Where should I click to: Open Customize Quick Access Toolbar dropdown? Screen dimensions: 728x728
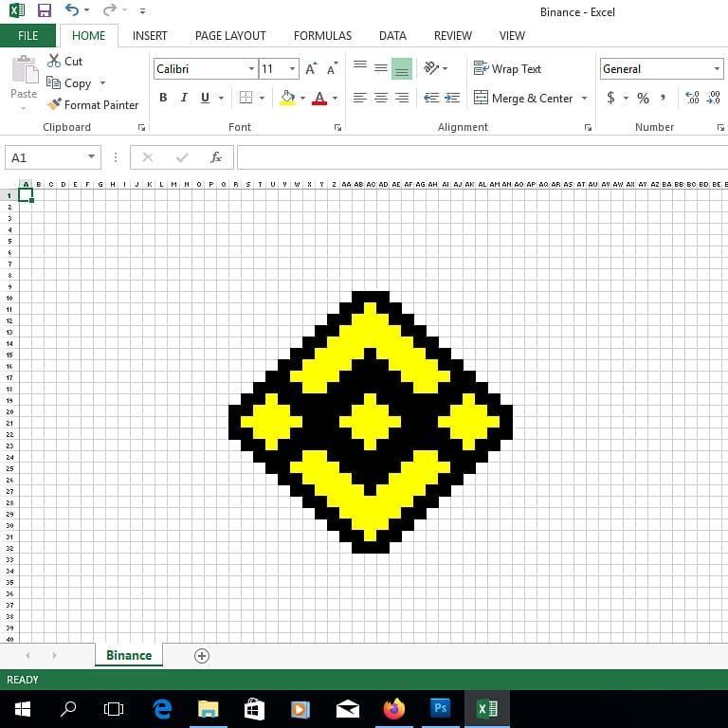tap(142, 10)
